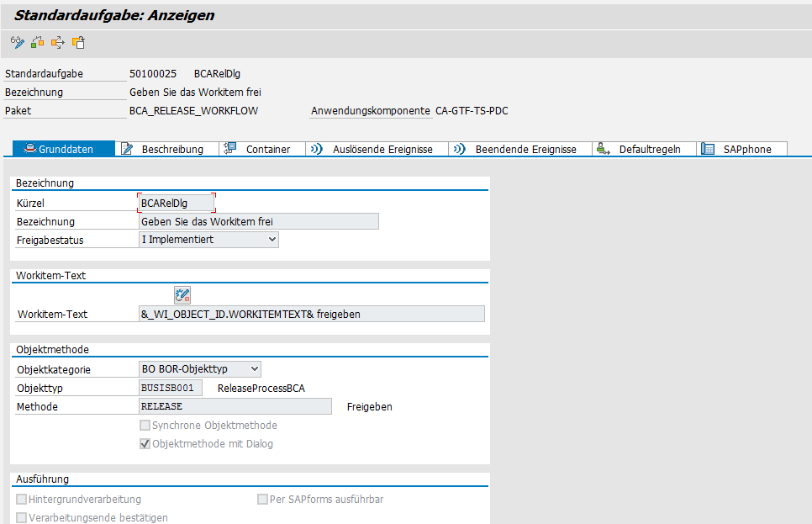Viewport: 812px width, 524px height.
Task: Check the Per SAPforms ausführbar option
Action: pos(262,500)
